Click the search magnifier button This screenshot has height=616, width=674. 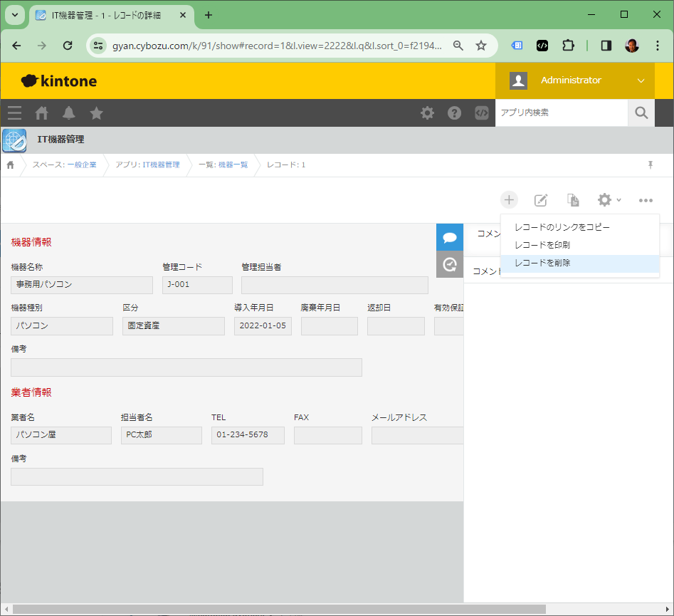point(641,113)
